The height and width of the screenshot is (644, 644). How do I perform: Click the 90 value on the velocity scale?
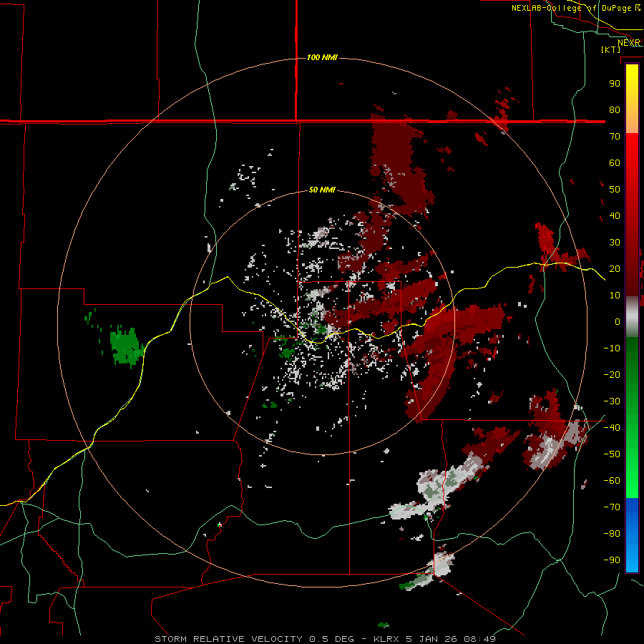(615, 84)
